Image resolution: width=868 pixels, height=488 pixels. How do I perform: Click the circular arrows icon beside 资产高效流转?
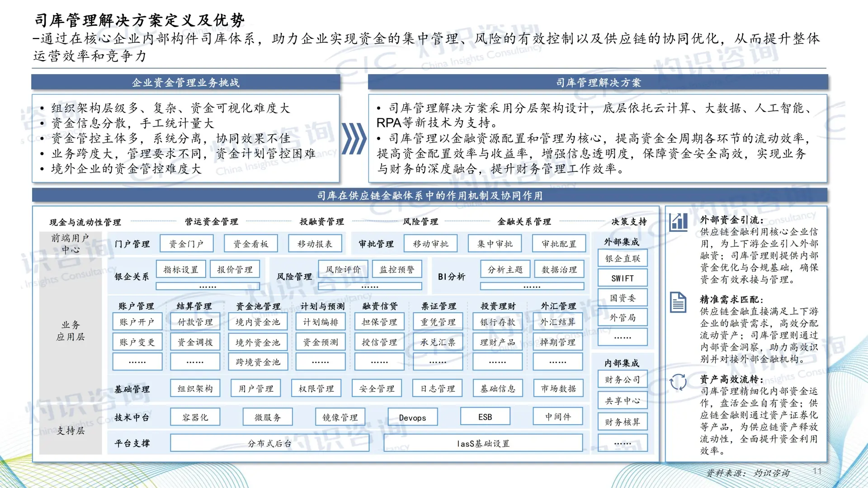(x=678, y=382)
